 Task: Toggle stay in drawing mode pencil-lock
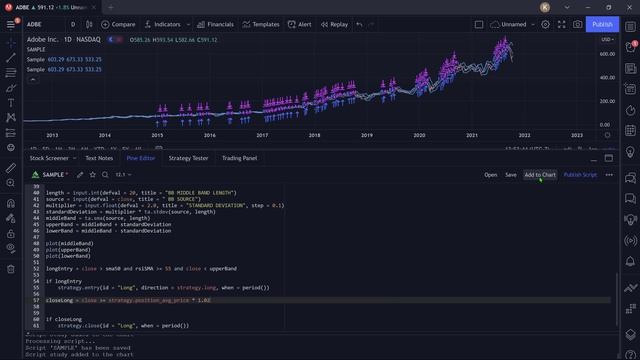[11, 218]
